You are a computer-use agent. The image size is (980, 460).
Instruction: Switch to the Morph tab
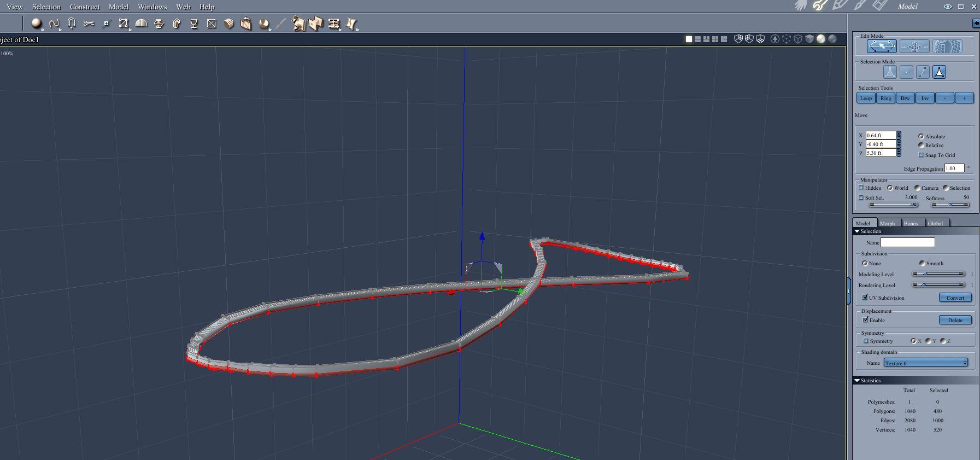[887, 223]
